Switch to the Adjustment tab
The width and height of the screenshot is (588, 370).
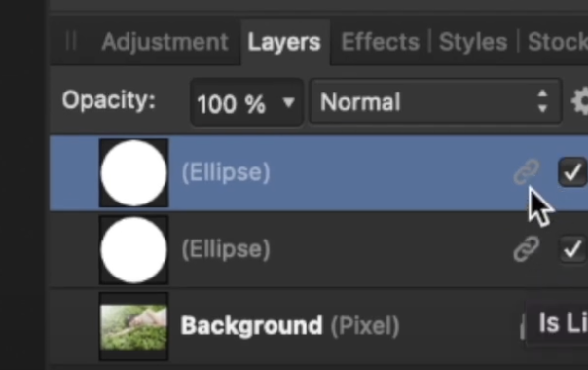point(165,41)
